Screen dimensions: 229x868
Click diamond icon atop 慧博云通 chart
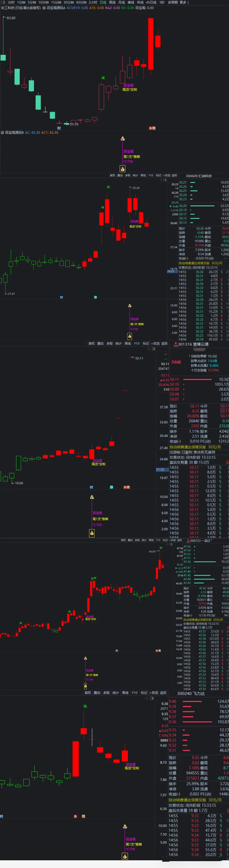pyautogui.click(x=149, y=349)
